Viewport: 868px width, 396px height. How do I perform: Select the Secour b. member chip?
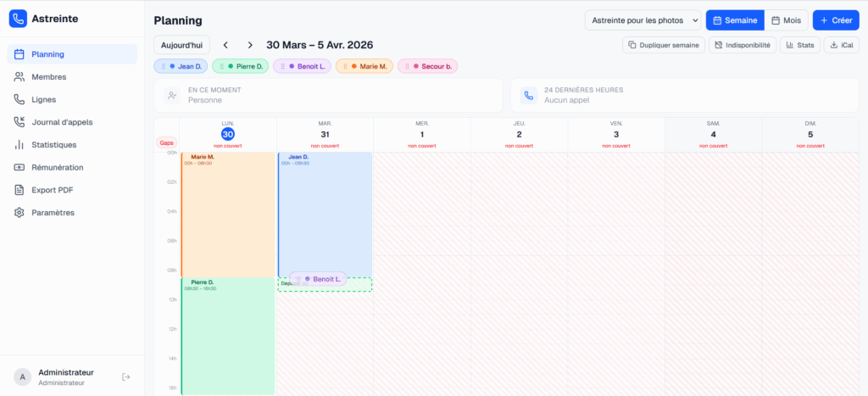pyautogui.click(x=428, y=66)
